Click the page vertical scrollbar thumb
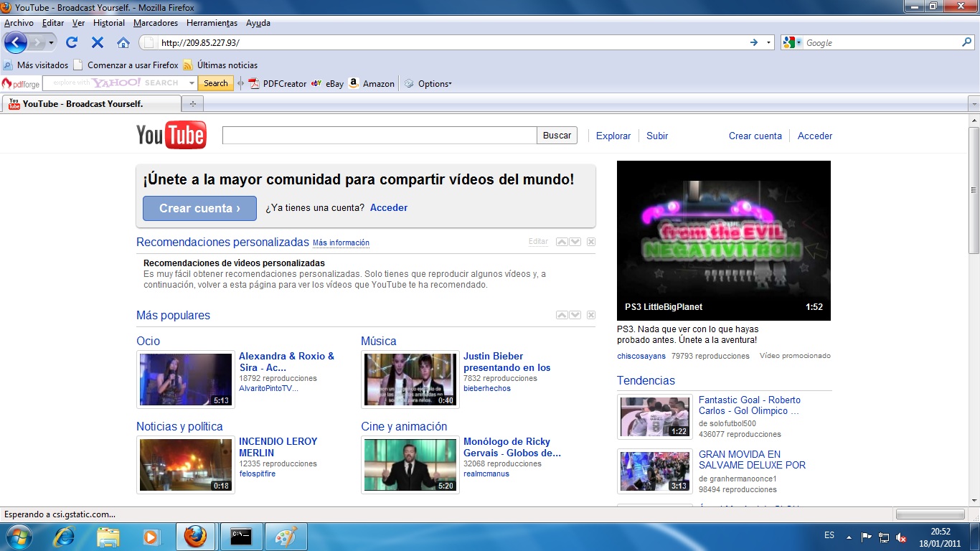Image resolution: width=980 pixels, height=551 pixels. (974, 190)
